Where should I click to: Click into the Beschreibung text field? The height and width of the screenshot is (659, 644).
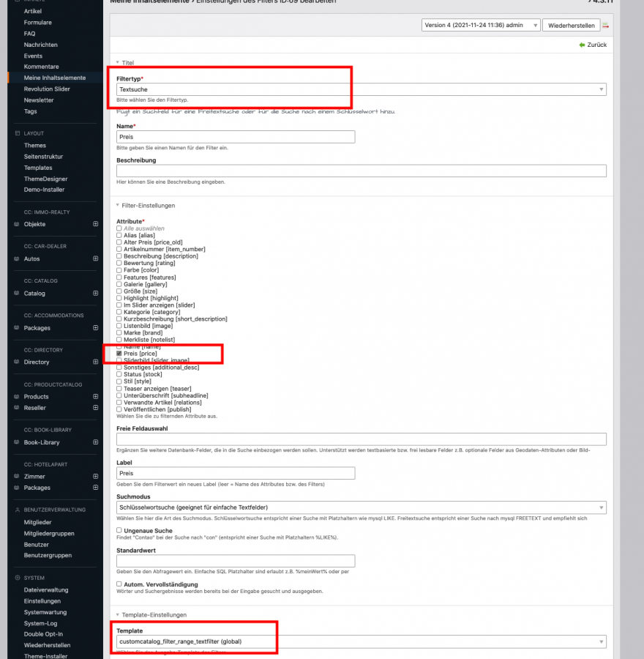tap(361, 171)
